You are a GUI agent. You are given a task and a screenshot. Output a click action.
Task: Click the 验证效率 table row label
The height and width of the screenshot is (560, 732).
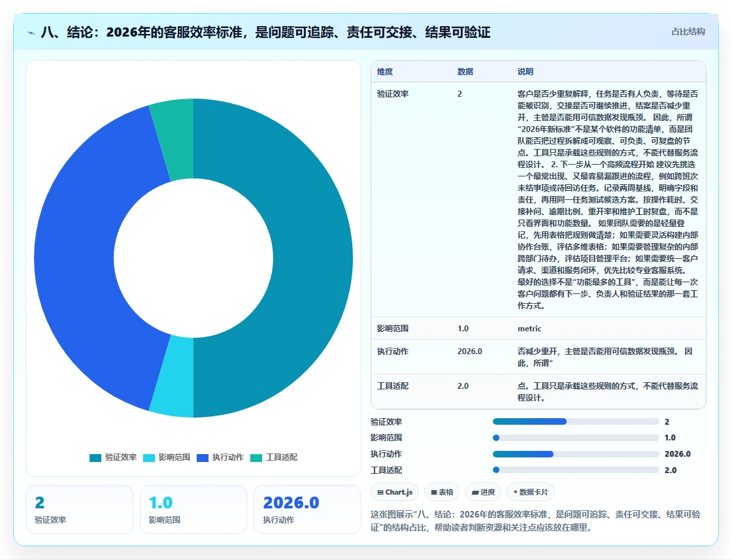click(x=393, y=94)
